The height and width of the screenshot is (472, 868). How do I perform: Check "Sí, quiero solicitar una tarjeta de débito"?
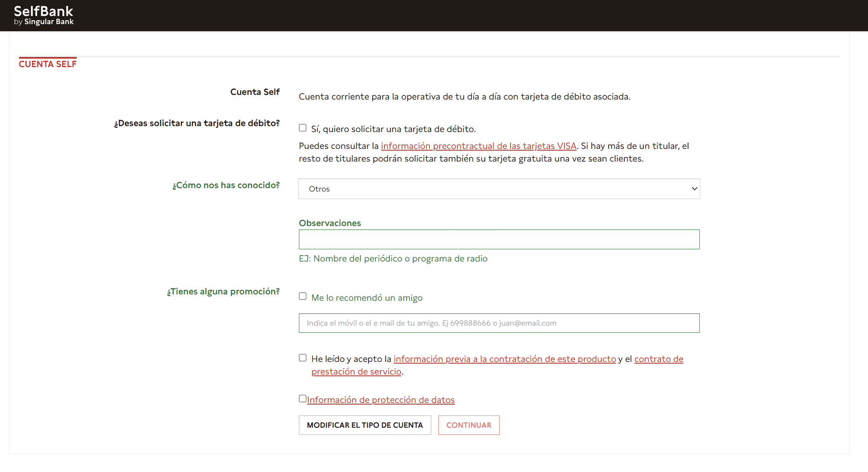pyautogui.click(x=302, y=127)
